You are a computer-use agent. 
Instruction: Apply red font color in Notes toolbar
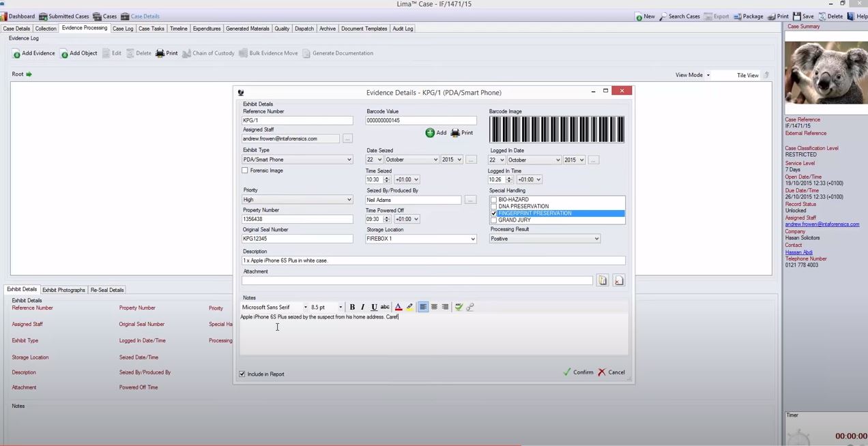[398, 307]
